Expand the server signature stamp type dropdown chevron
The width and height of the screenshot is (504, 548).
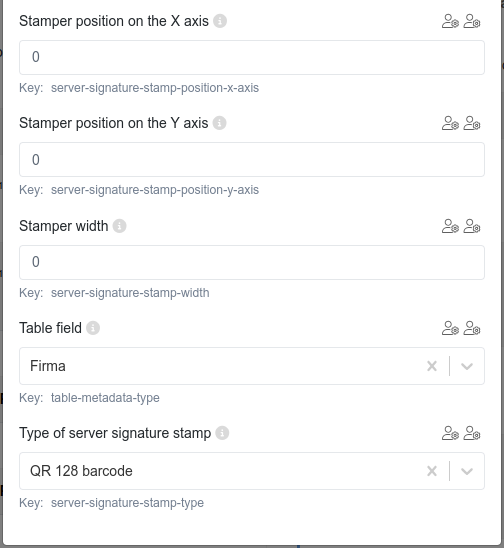tap(467, 471)
